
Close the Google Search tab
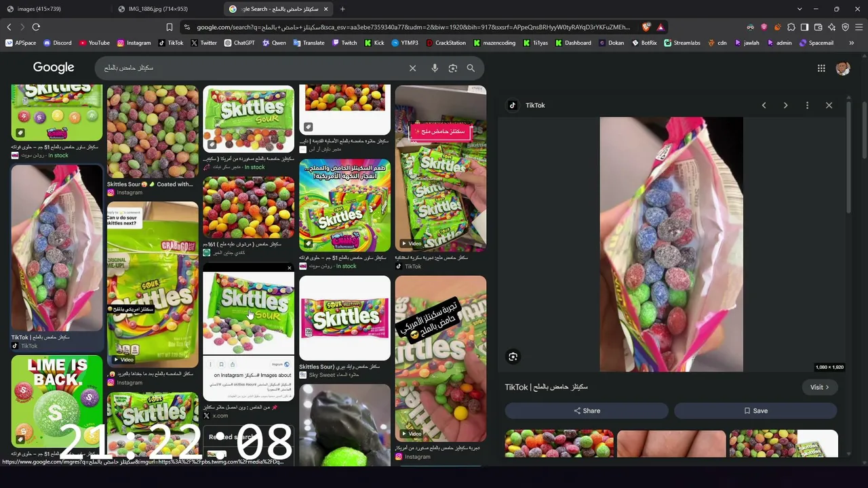(x=325, y=9)
